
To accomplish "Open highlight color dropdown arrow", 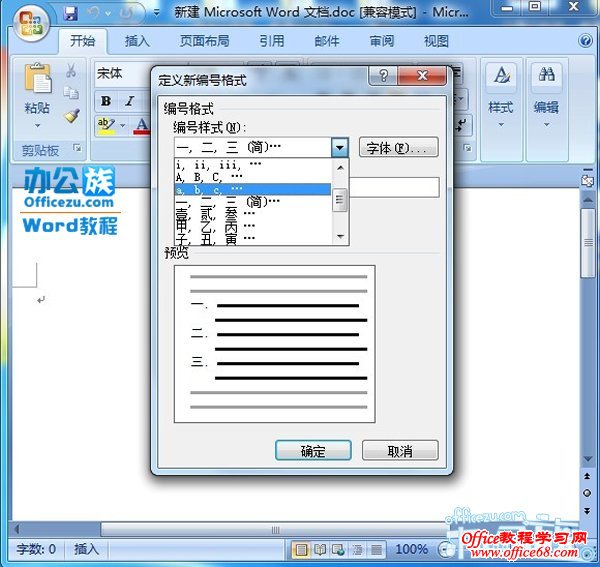I will coord(123,125).
